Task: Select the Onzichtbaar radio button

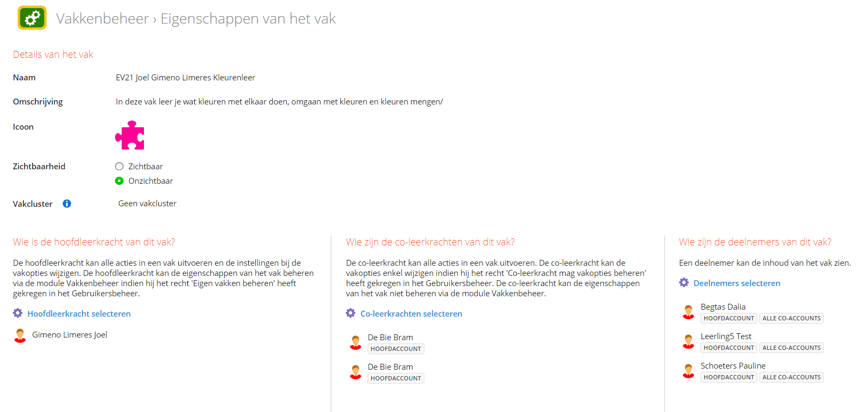Action: (119, 181)
